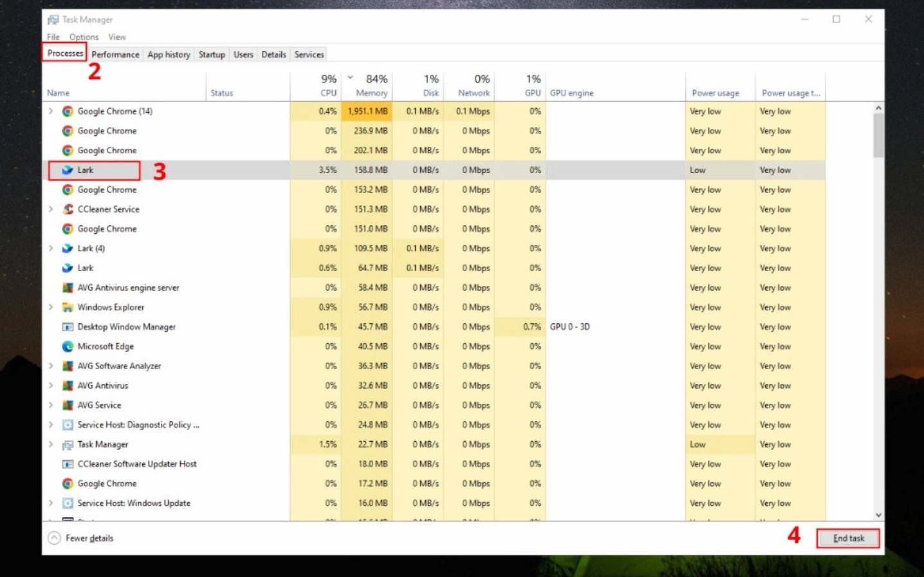Click the End task button
Viewport: 924px width, 577px height.
(847, 538)
